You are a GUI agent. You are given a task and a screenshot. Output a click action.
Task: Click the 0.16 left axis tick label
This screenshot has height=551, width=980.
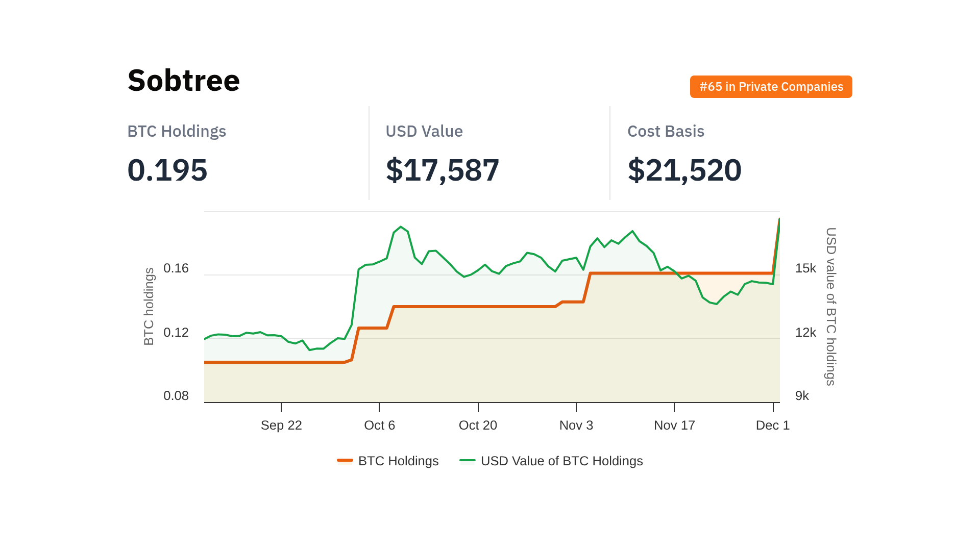pos(176,268)
